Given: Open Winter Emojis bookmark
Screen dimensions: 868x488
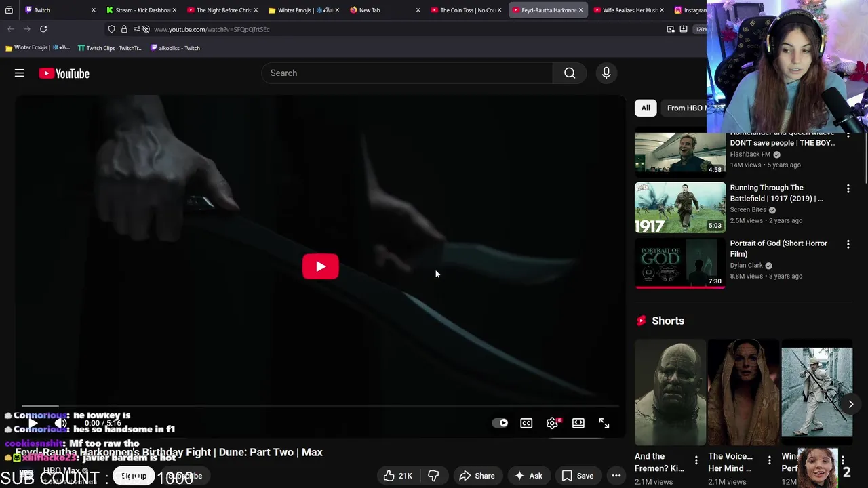Looking at the screenshot, I should pyautogui.click(x=37, y=48).
